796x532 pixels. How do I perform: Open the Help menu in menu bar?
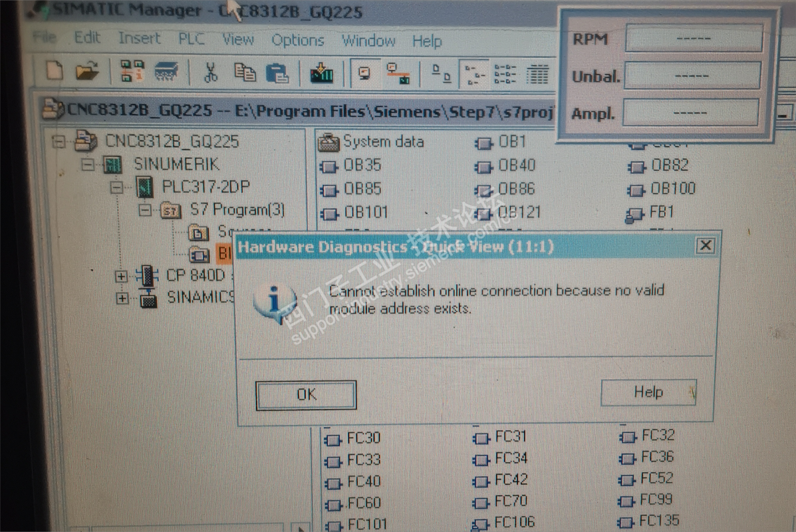427,41
